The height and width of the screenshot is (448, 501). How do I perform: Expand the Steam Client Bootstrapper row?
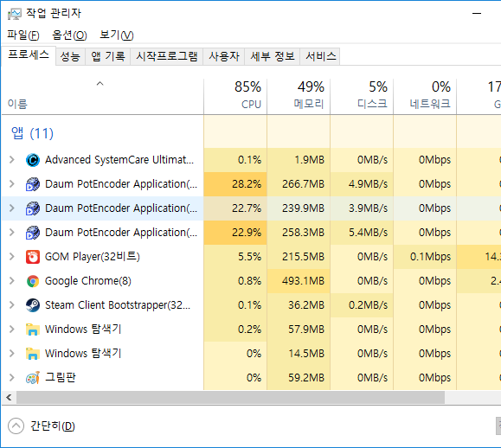click(x=12, y=305)
